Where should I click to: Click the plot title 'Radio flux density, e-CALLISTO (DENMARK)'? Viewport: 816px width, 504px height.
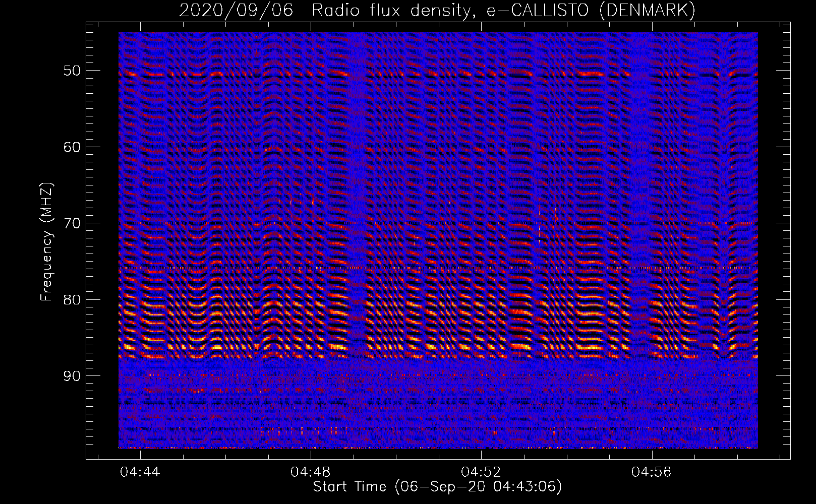pos(504,11)
